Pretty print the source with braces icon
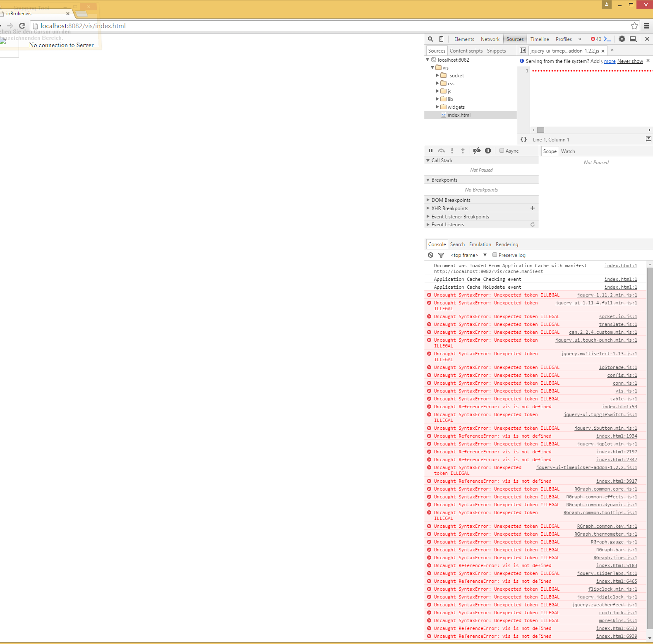Screen dimensions: 653x644 pos(523,139)
